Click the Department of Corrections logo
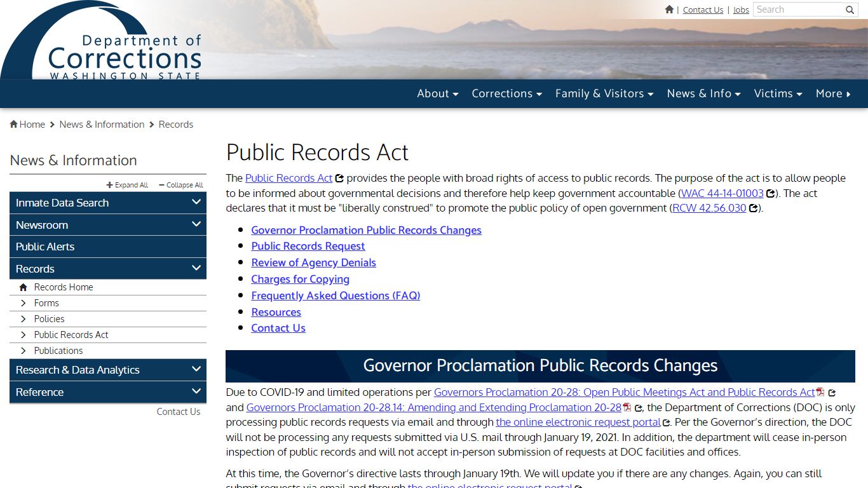The width and height of the screenshot is (868, 488). [102, 41]
